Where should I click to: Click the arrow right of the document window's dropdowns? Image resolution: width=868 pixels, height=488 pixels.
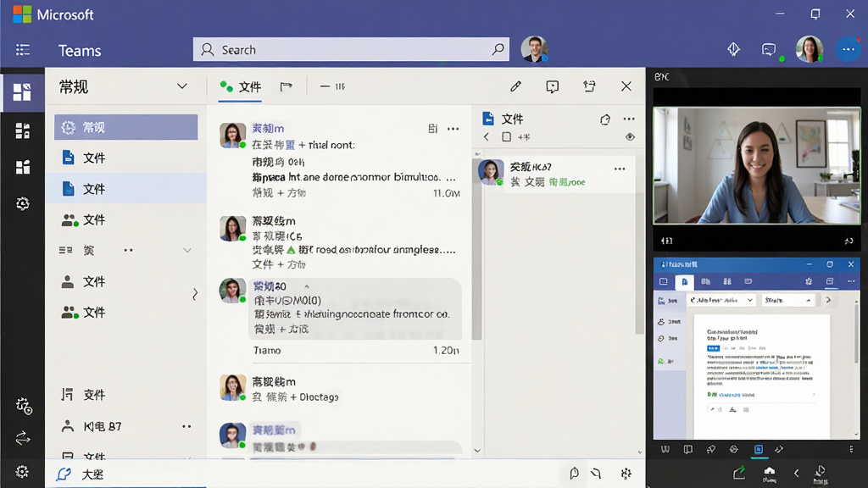click(x=828, y=300)
